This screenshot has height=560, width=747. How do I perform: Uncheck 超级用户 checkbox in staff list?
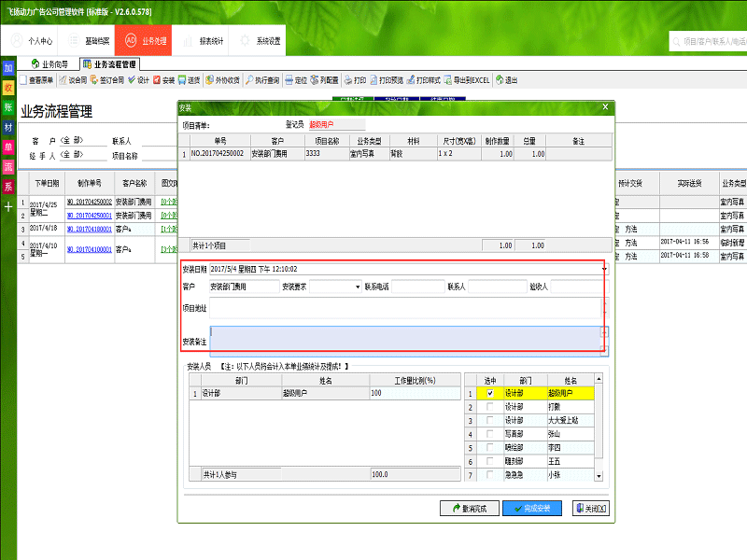point(489,393)
